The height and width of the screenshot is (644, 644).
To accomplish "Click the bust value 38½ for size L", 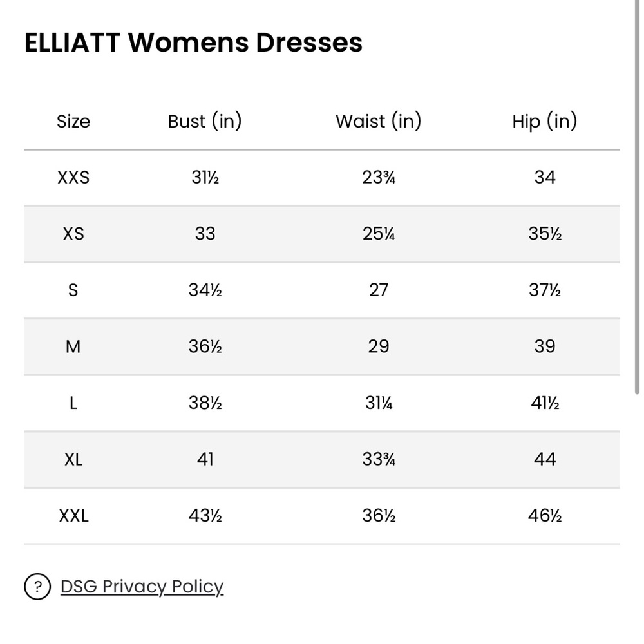I will (x=205, y=402).
